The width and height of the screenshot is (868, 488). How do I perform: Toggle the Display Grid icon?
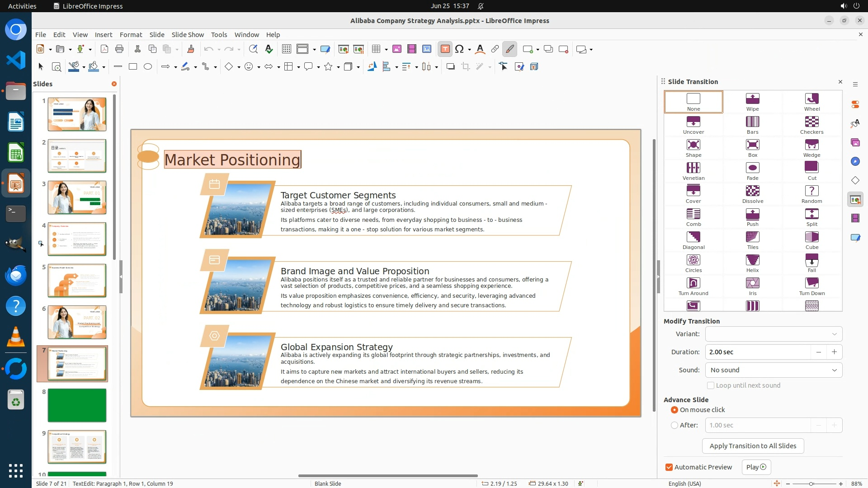[x=286, y=49]
